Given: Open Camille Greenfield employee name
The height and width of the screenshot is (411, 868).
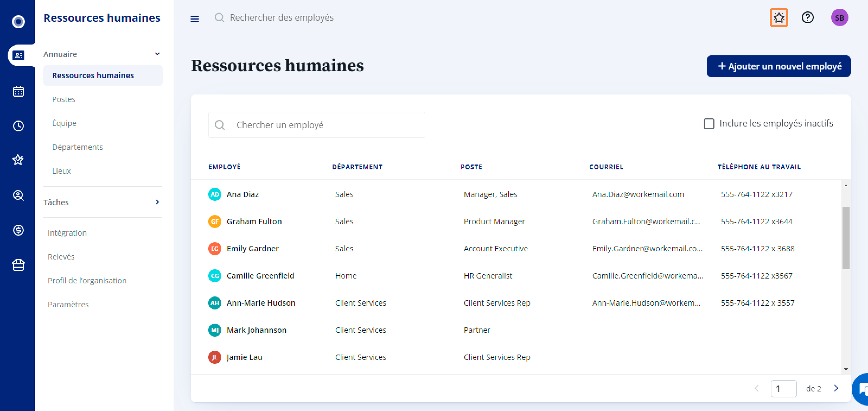Looking at the screenshot, I should (x=260, y=276).
